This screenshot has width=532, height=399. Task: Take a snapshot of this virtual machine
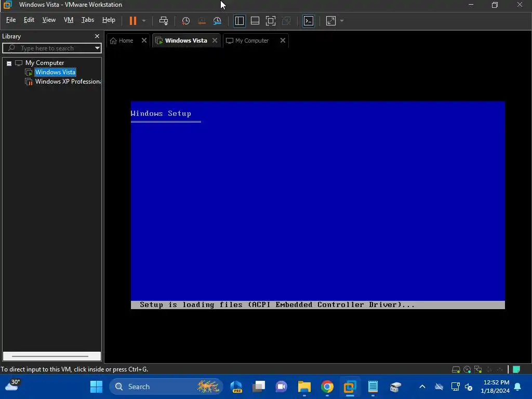[x=185, y=21]
